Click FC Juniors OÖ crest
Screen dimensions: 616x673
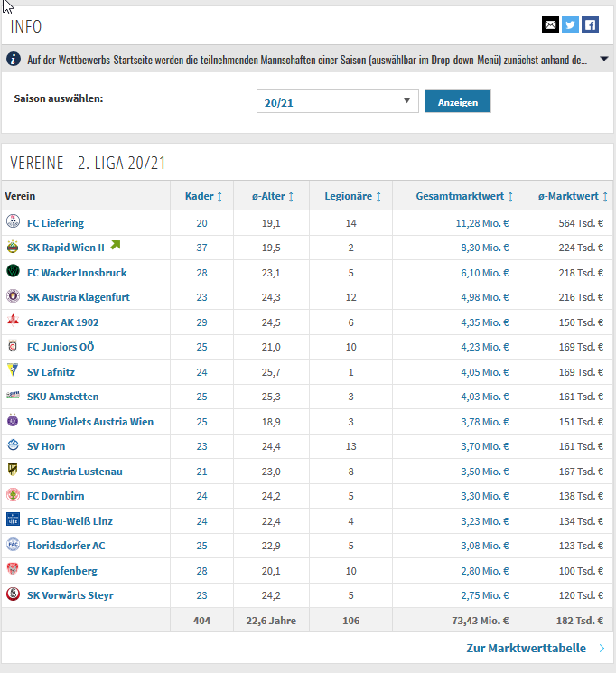(13, 345)
